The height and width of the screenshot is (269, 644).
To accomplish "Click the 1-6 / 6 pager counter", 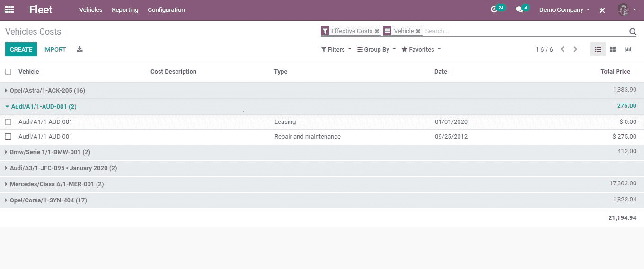I will (544, 49).
